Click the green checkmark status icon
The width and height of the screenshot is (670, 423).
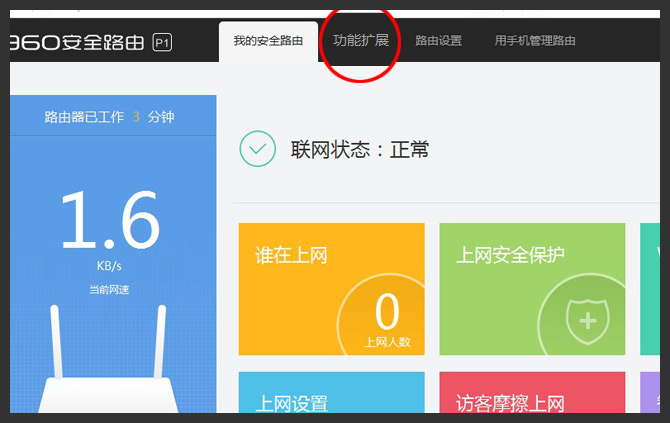coord(258,149)
